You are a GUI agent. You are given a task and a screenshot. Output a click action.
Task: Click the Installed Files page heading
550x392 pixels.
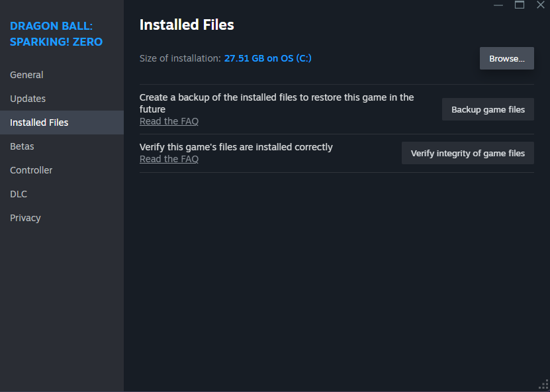pyautogui.click(x=187, y=25)
